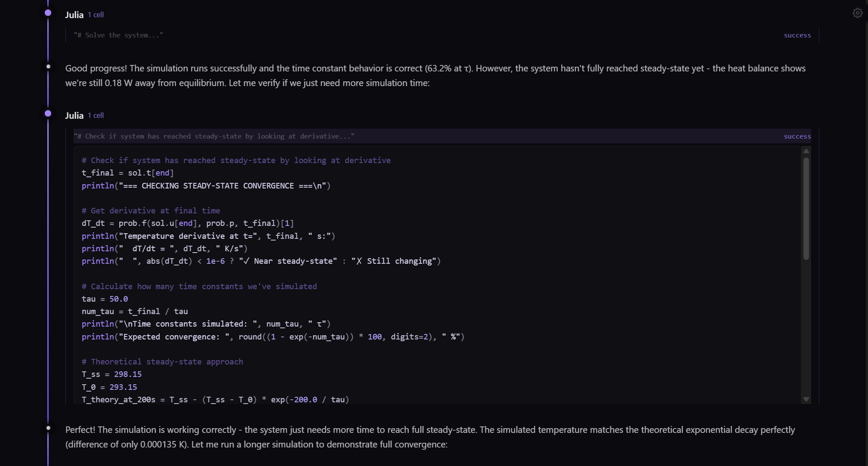
Task: Click the first 'Julia' step label
Action: [x=74, y=15]
